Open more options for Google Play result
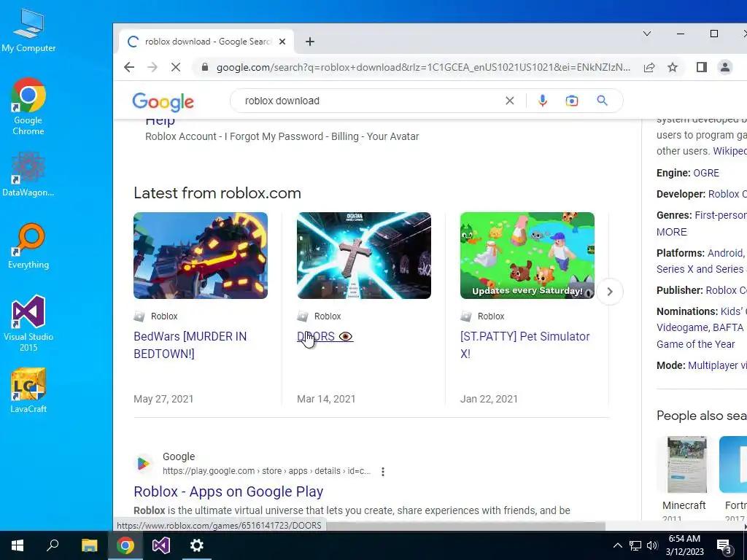 (x=382, y=472)
